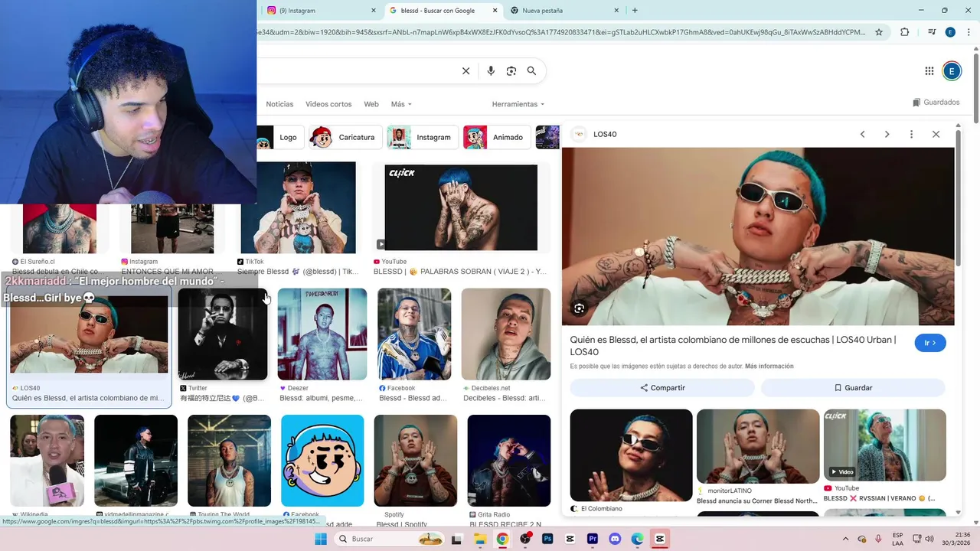Open the TikTok Siempre Blessd image result
The width and height of the screenshot is (980, 551).
click(299, 207)
